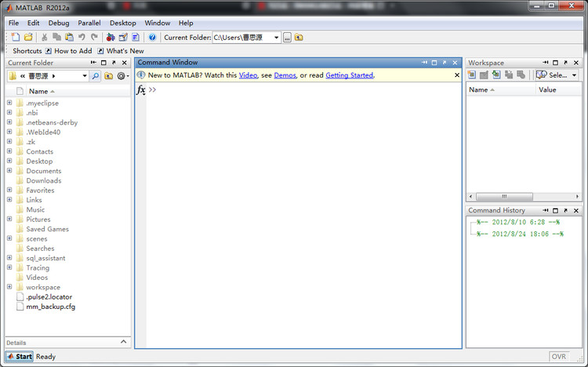
Task: Expand the workspace folder node
Action: tap(9, 287)
